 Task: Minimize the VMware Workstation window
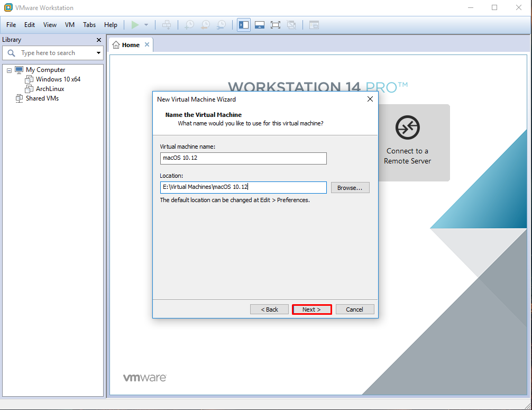click(471, 7)
